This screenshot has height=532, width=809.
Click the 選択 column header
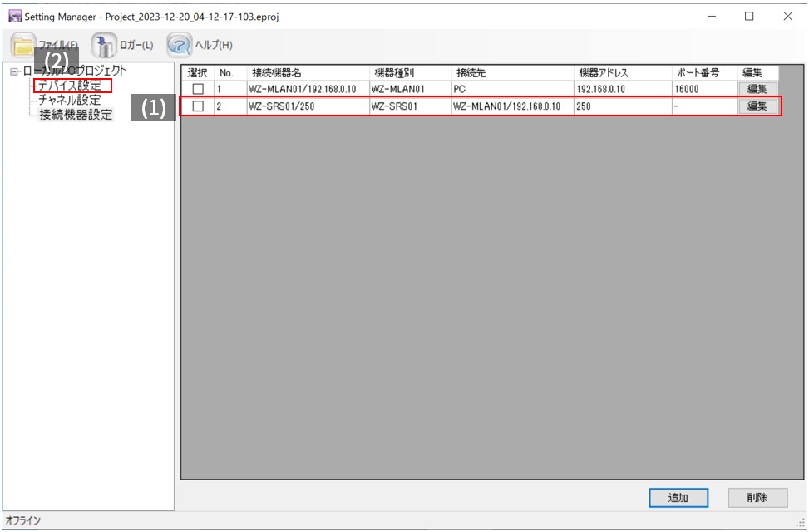pos(198,73)
